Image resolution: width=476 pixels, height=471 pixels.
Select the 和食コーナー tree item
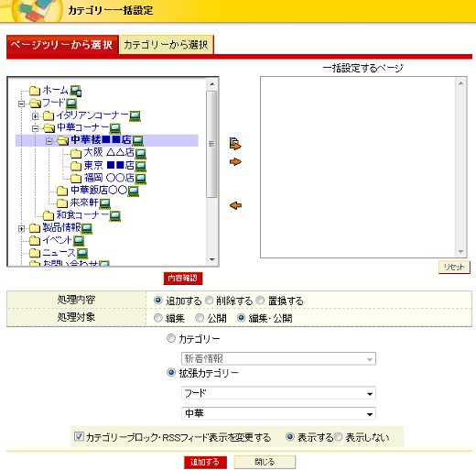tap(82, 215)
